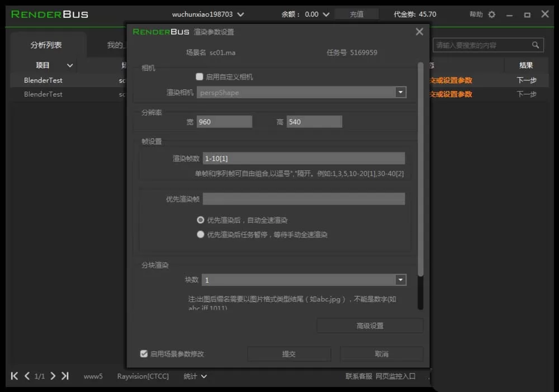Go to next page arrow

pos(53,376)
